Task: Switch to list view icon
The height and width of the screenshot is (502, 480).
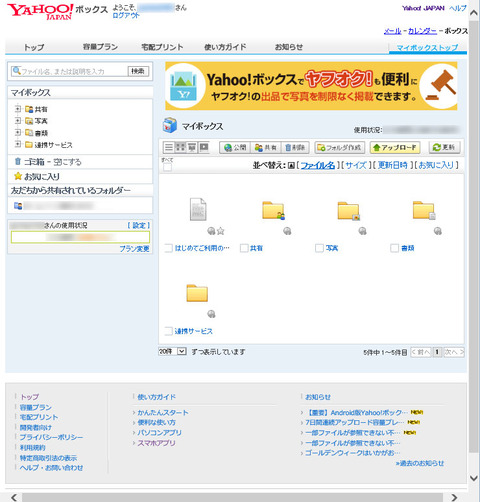Action: [169, 147]
